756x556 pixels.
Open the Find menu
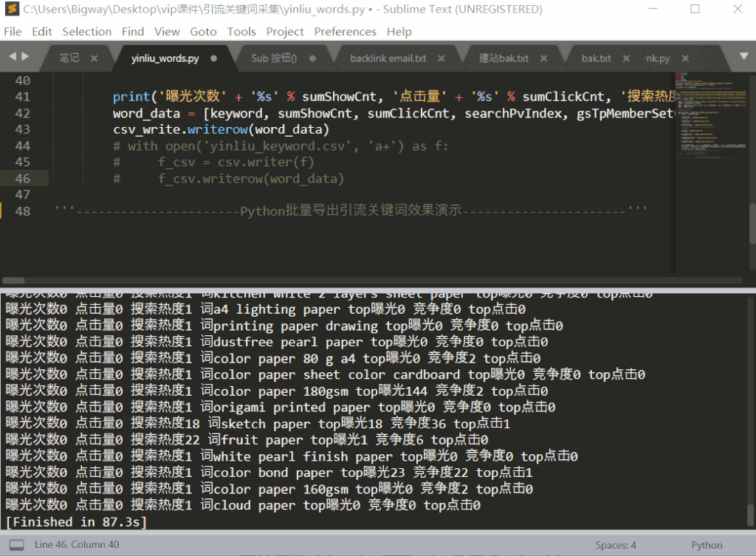coord(133,31)
